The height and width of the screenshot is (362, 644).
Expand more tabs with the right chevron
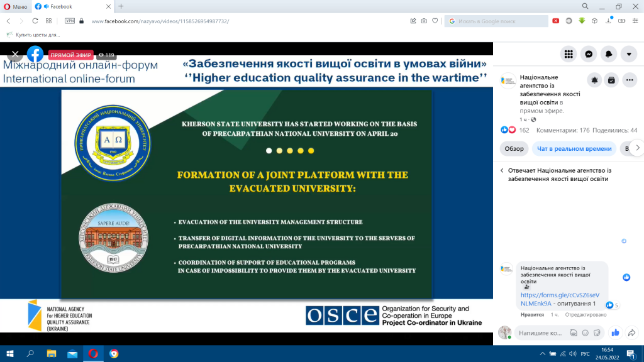637,148
